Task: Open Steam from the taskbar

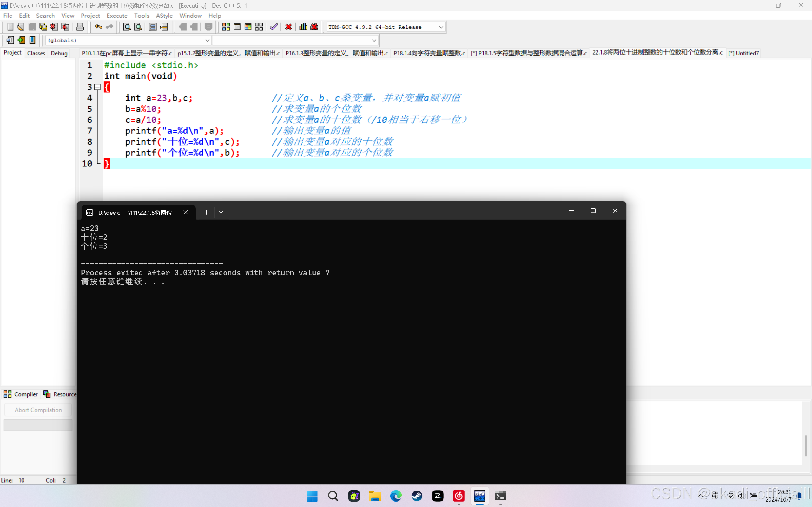Action: coord(417,496)
